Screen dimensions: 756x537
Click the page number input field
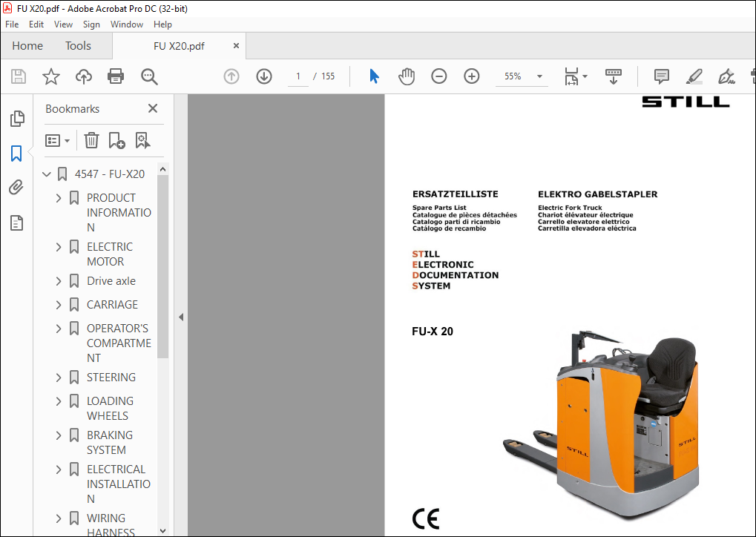298,76
